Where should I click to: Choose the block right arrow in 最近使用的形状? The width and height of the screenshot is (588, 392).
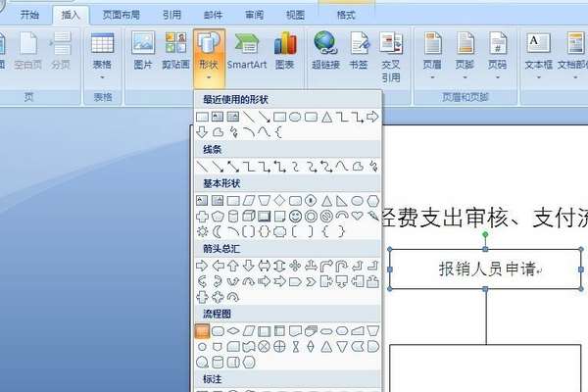click(372, 117)
